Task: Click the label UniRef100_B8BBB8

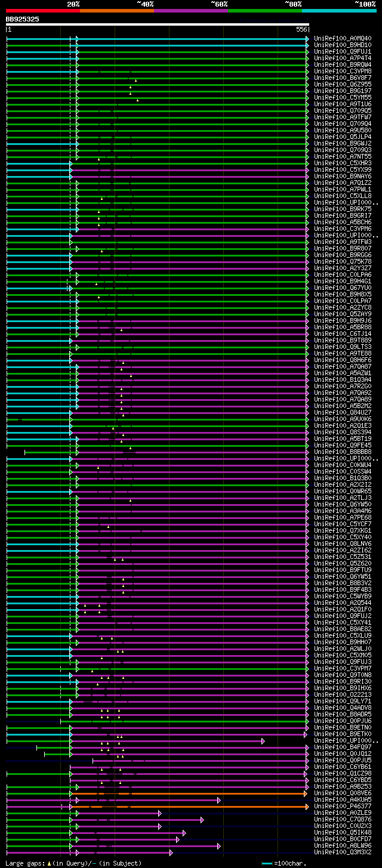Action: 343,452
